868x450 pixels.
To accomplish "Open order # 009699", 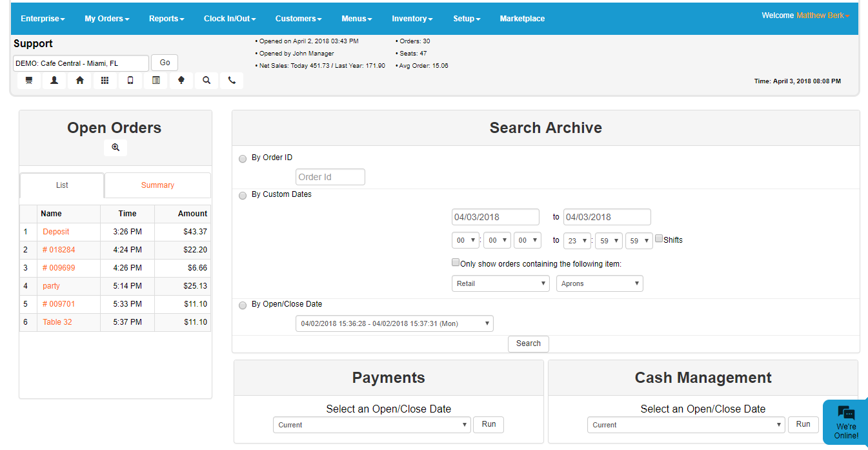I will (x=59, y=268).
